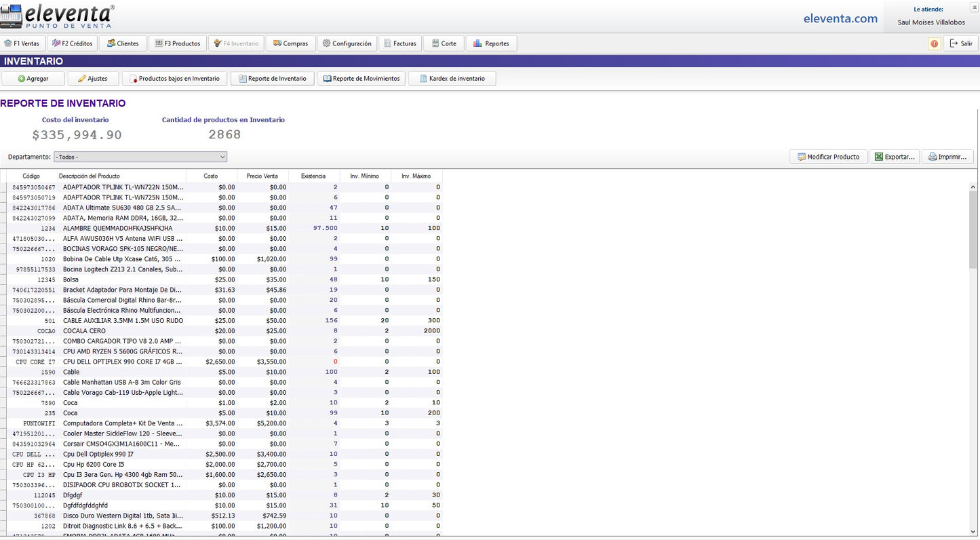Click the orange alert notification icon
The width and height of the screenshot is (980, 540).
pyautogui.click(x=934, y=43)
